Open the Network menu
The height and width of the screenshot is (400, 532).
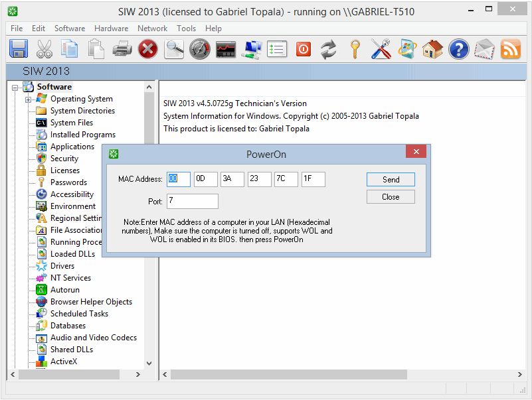(x=152, y=29)
